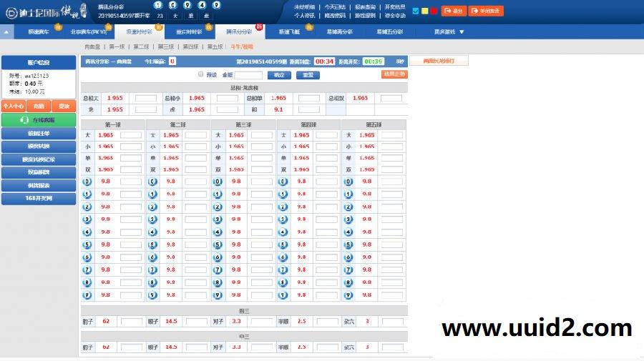Click the 重置 button
644x361 pixels.
pos(308,75)
